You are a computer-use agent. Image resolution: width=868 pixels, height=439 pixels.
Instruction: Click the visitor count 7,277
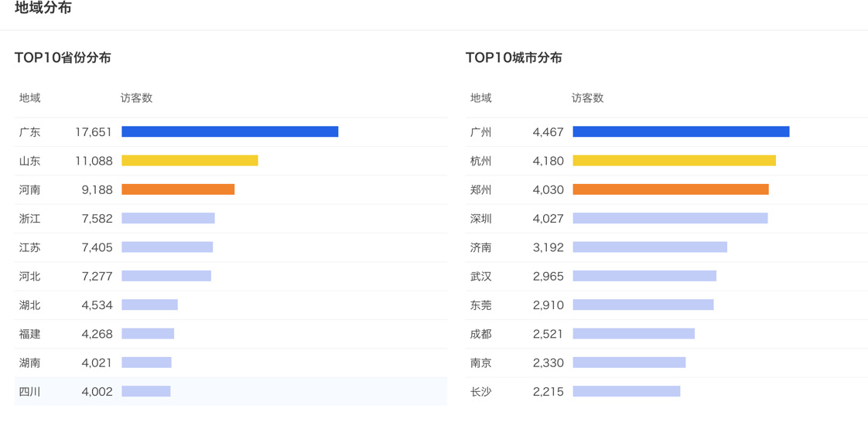point(97,276)
